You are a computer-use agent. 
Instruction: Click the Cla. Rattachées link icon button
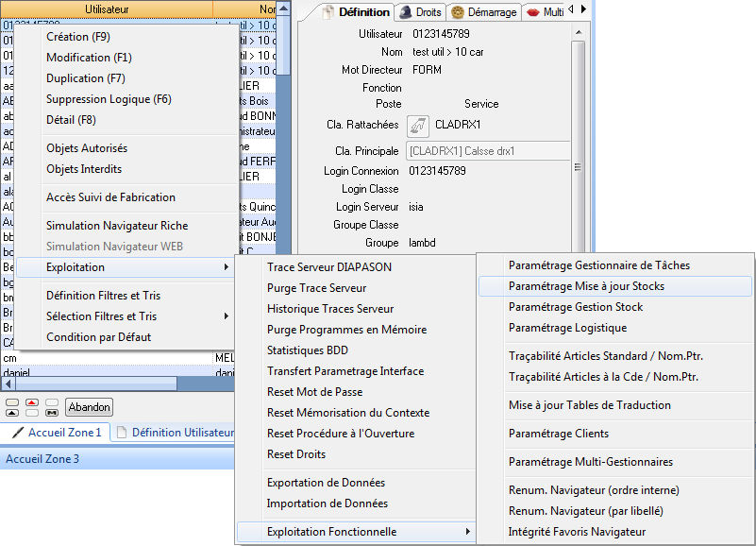417,125
